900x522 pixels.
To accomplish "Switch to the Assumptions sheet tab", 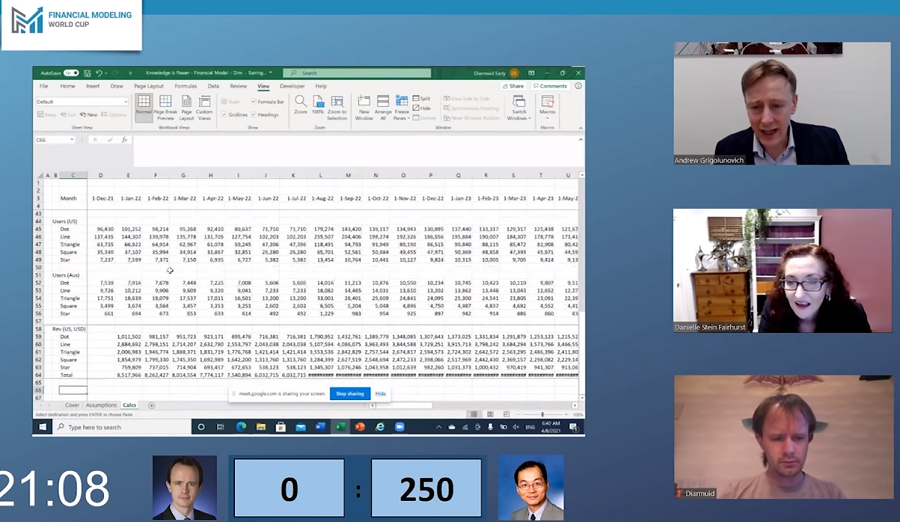I will point(101,405).
